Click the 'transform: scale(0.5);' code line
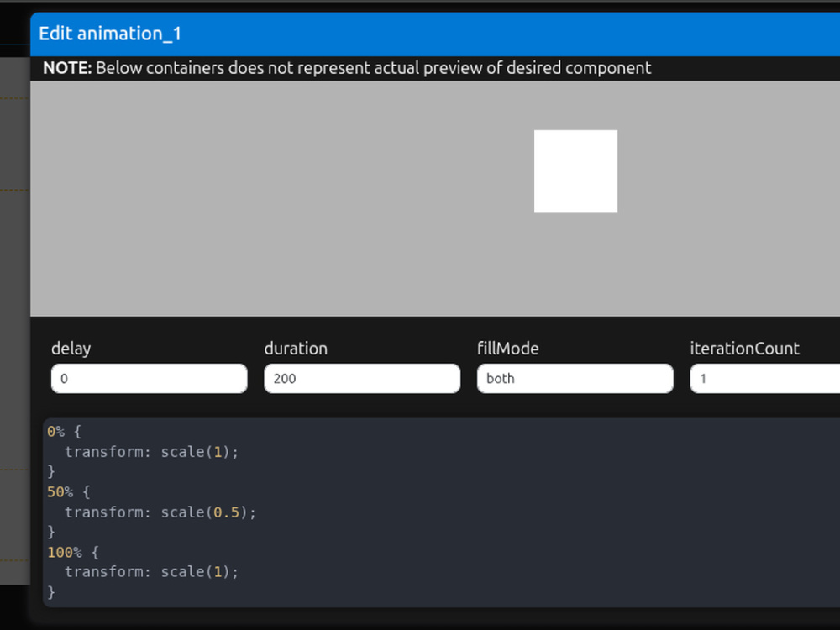 160,512
